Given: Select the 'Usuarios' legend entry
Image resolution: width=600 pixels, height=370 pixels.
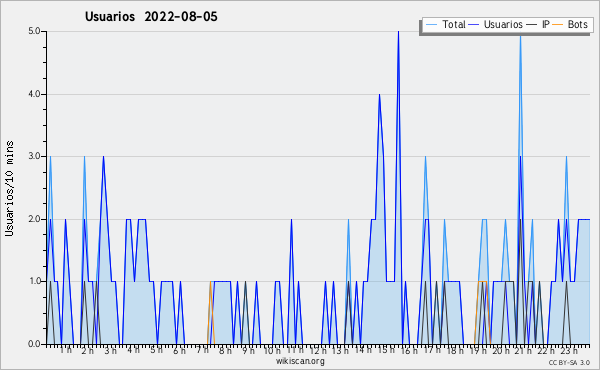Looking at the screenshot, I should [503, 24].
